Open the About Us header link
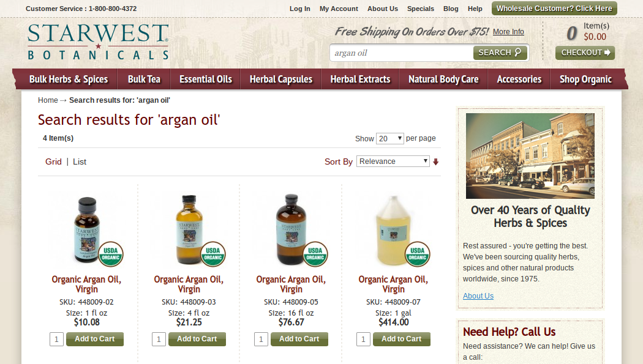 (x=383, y=9)
